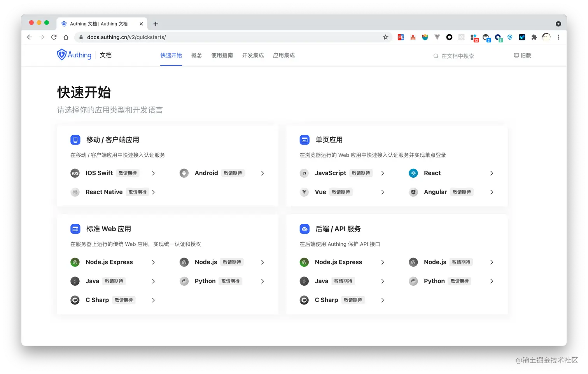The height and width of the screenshot is (374, 588).
Task: Open the 旧版 link
Action: coord(522,56)
